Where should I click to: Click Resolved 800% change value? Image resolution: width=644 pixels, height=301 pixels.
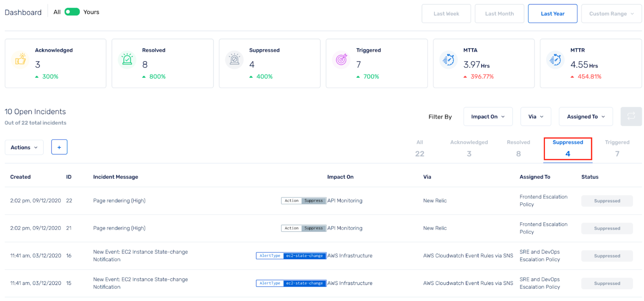tap(157, 77)
